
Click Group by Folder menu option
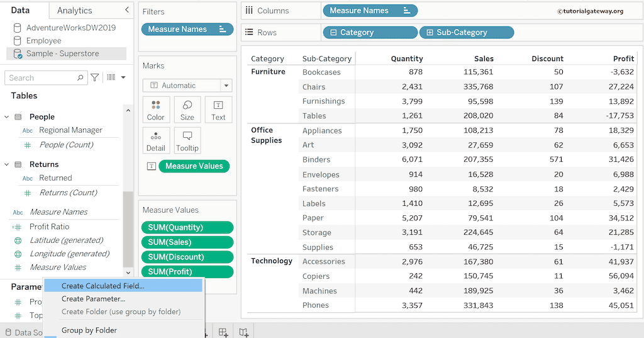89,330
